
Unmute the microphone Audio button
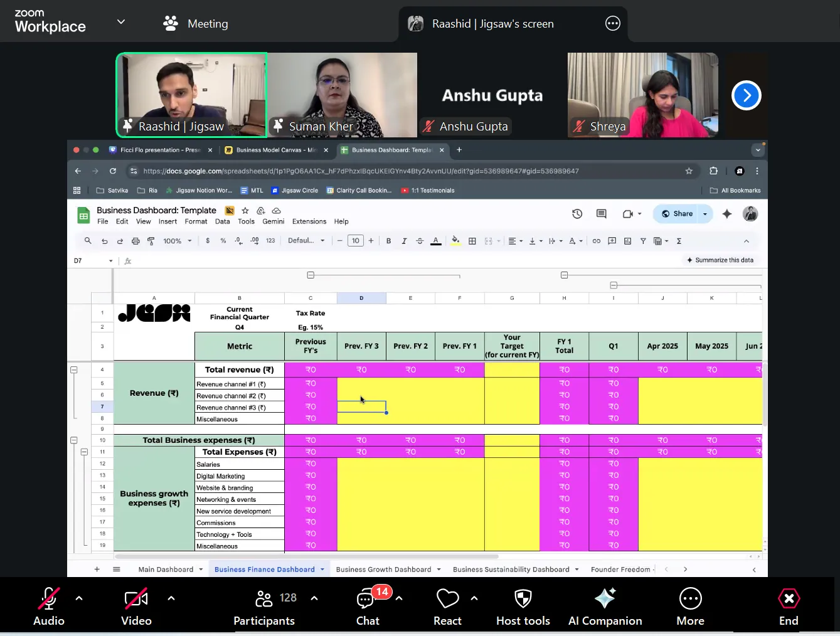click(x=49, y=606)
